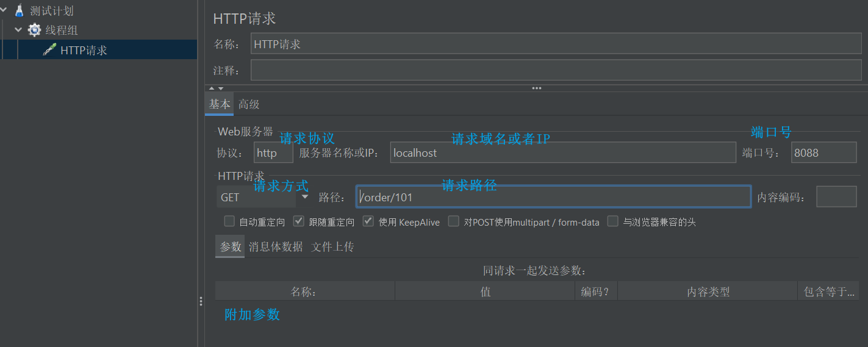This screenshot has width=868, height=347.
Task: Click the 路径 field with /order/101
Action: 553,197
